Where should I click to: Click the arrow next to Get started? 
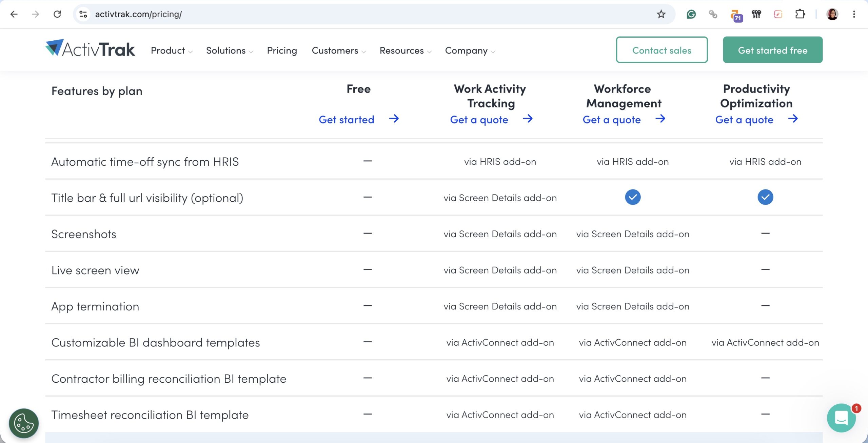[394, 119]
